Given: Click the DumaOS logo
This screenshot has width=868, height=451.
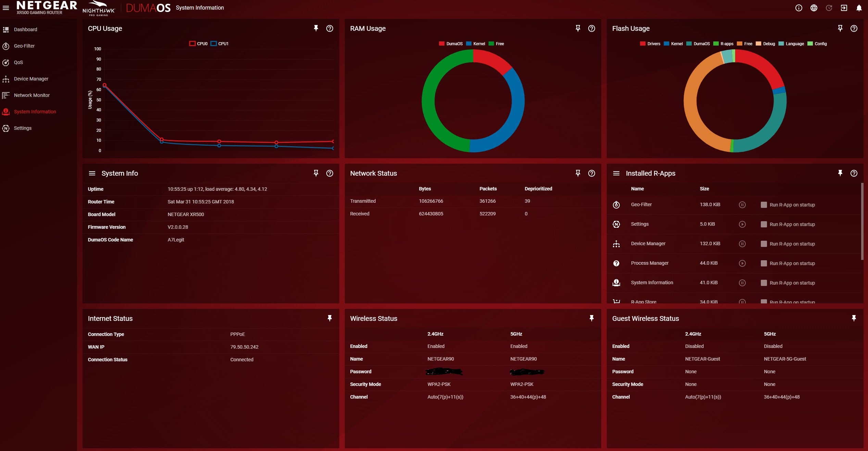Looking at the screenshot, I should coord(148,8).
